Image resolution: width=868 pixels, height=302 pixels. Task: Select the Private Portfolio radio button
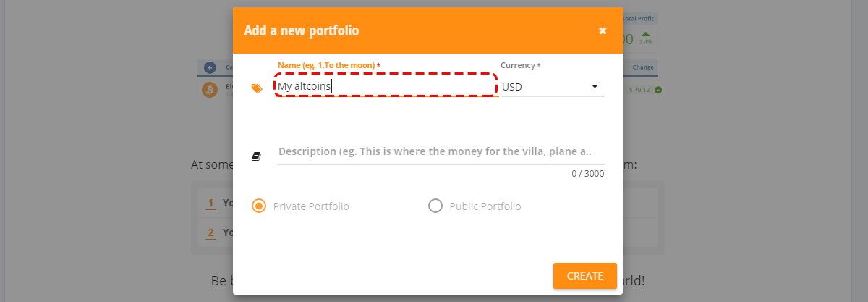(258, 206)
